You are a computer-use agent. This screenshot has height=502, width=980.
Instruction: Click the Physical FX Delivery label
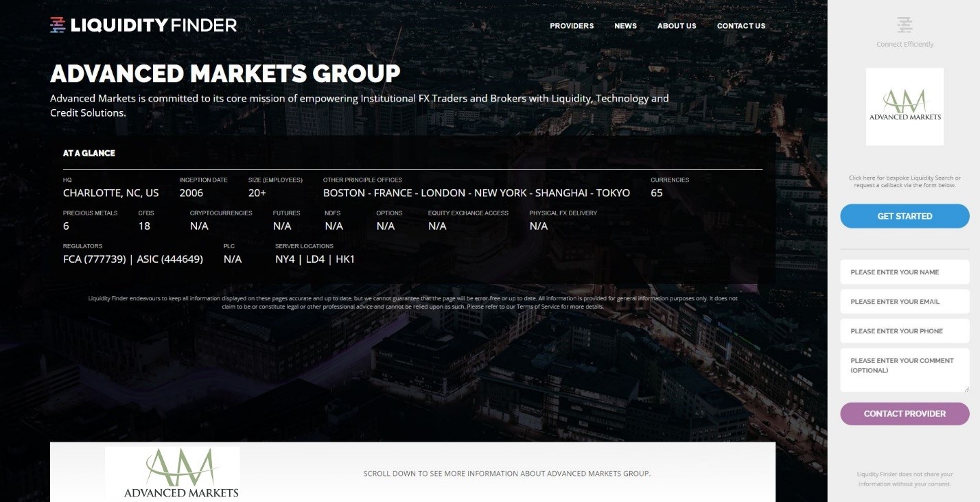tap(563, 213)
